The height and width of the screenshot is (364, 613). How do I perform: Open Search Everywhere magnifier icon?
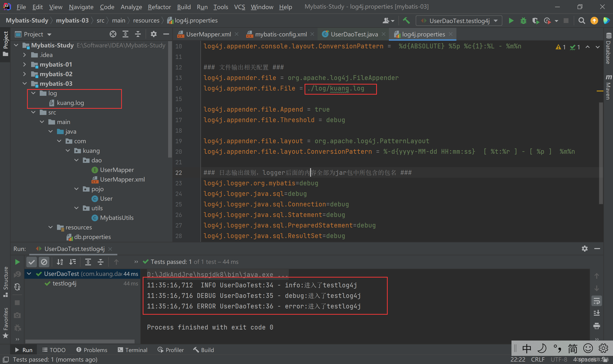tap(582, 21)
